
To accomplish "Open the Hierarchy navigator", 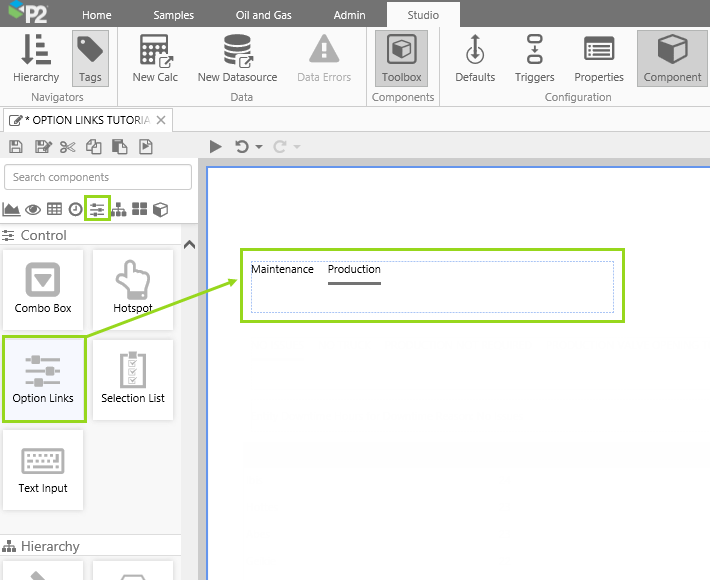I will 36,58.
